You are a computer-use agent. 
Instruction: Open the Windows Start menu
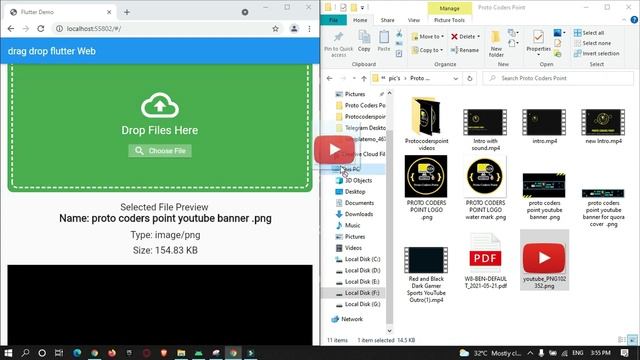point(8,353)
